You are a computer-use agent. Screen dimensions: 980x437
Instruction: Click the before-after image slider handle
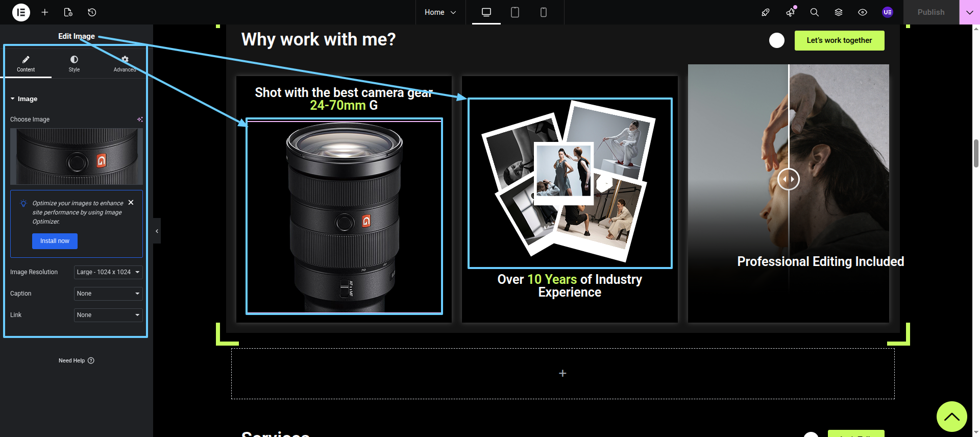(x=788, y=179)
